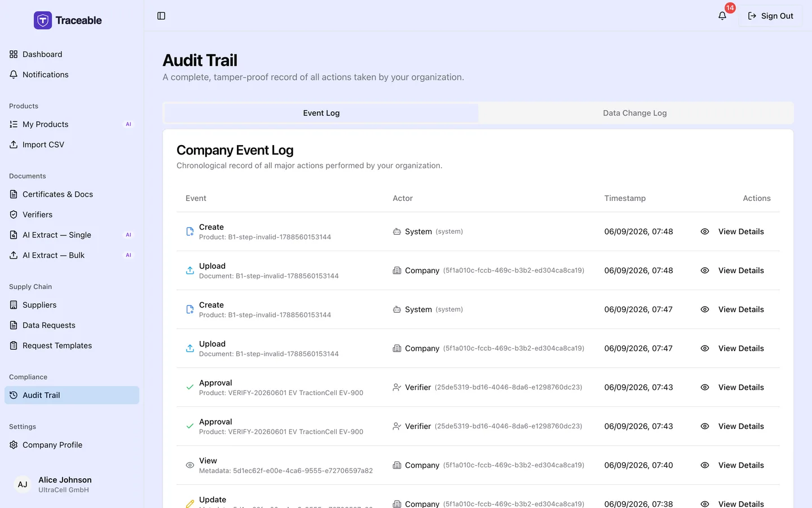The height and width of the screenshot is (508, 812).
Task: Switch to the Event Log tab
Action: point(321,113)
